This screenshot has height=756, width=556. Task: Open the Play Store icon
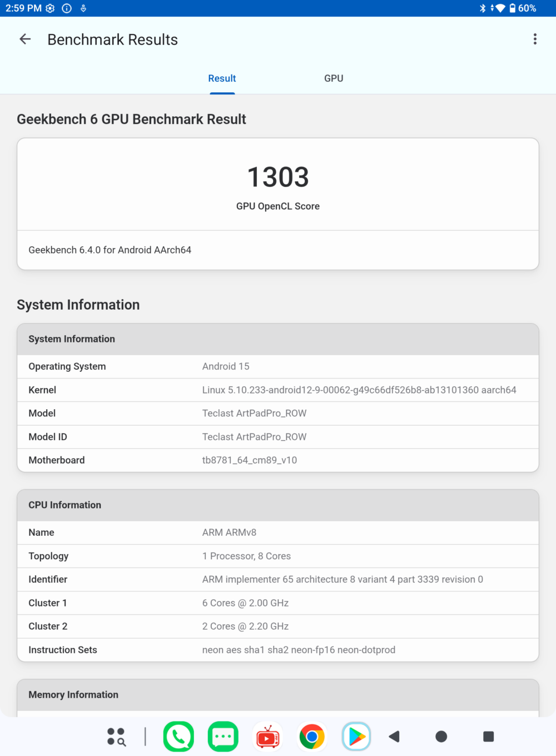click(x=356, y=737)
